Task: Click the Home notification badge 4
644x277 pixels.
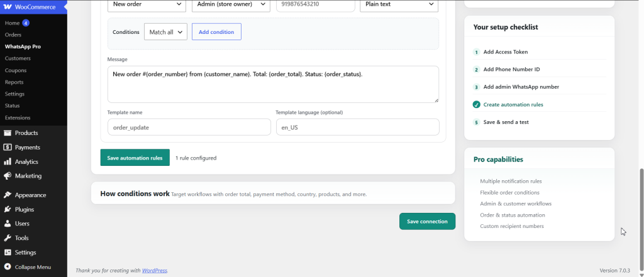Action: point(26,23)
